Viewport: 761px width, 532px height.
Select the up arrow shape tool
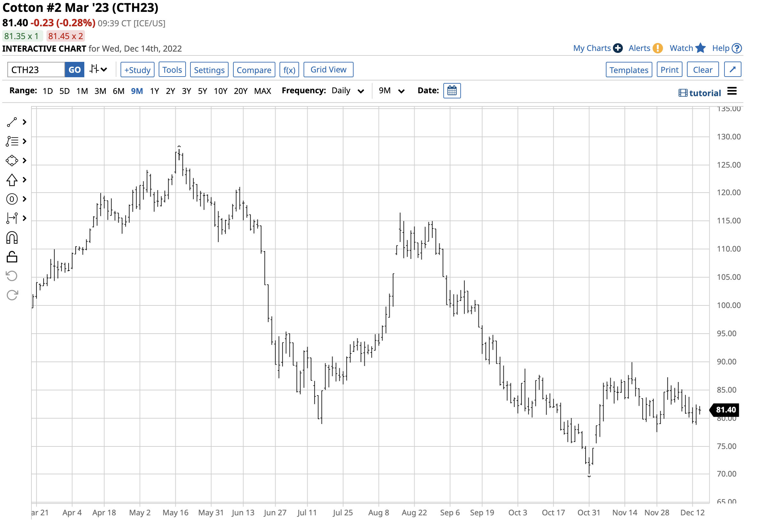(x=12, y=180)
